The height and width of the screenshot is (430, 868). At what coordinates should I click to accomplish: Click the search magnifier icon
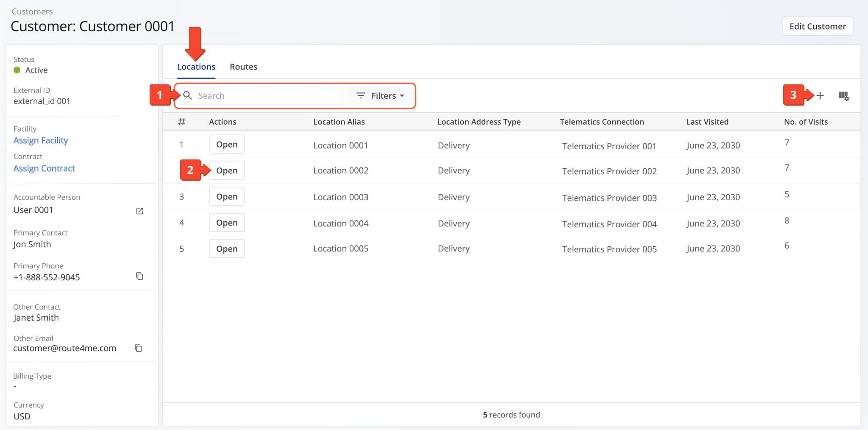point(187,95)
